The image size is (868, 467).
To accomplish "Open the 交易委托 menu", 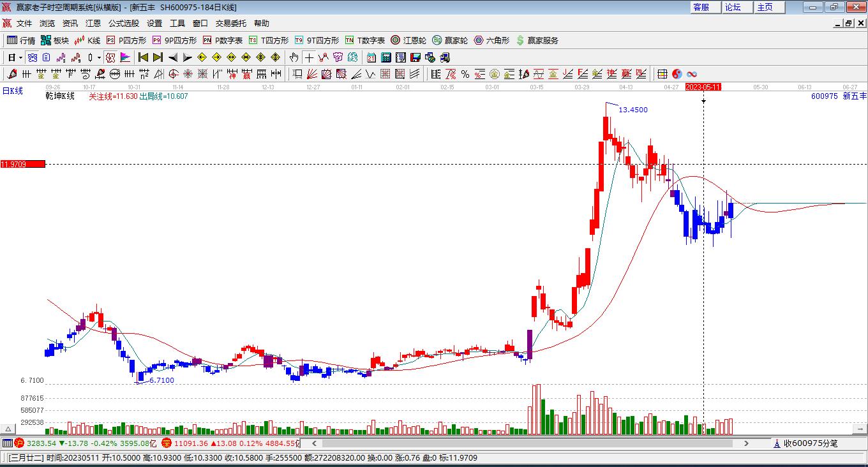I will click(x=231, y=24).
